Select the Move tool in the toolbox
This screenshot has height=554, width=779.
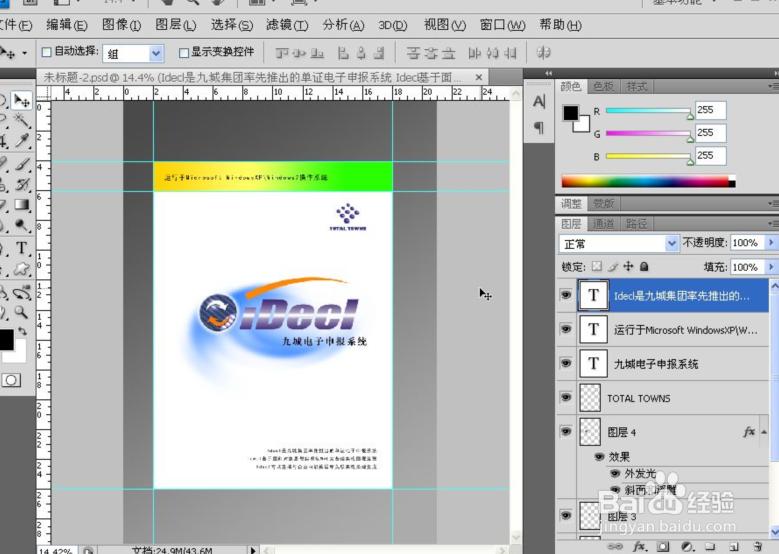click(x=21, y=101)
